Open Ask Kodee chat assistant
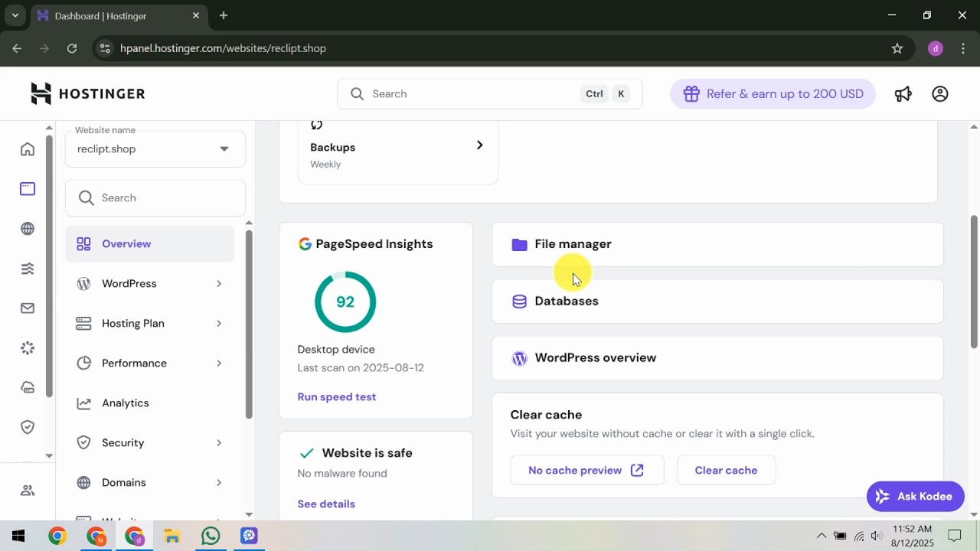This screenshot has width=980, height=551. pos(915,497)
